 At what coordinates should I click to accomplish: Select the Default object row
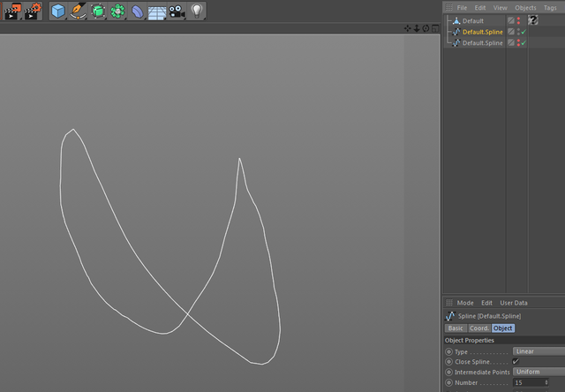pyautogui.click(x=473, y=21)
